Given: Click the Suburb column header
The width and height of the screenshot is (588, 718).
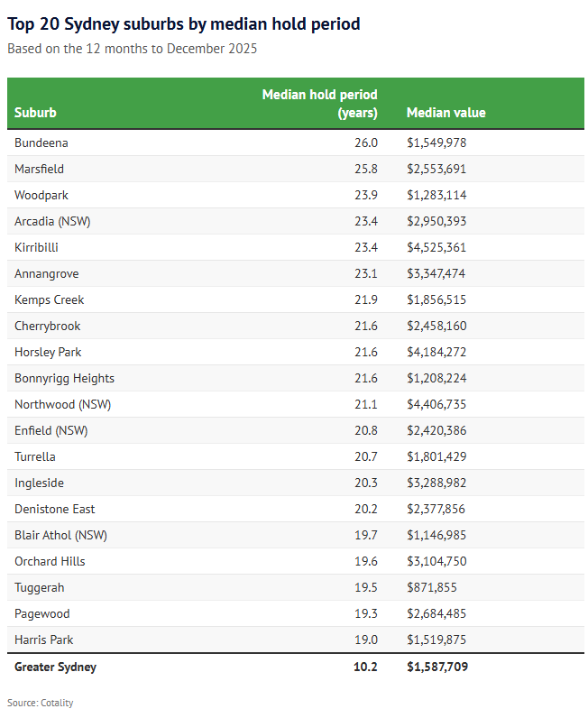Looking at the screenshot, I should [36, 113].
